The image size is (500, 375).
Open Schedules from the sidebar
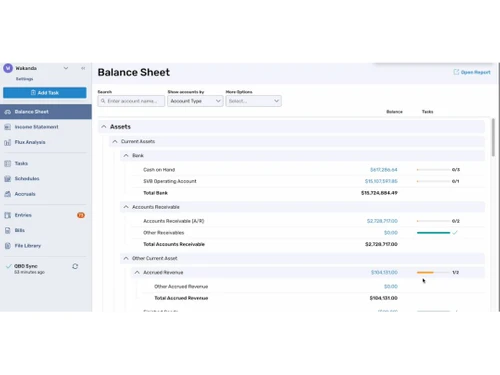(27, 179)
